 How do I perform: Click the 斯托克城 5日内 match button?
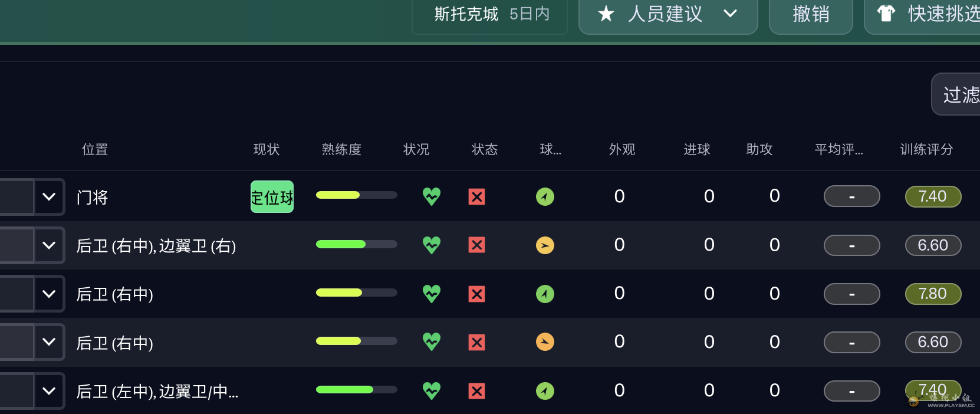point(491,14)
